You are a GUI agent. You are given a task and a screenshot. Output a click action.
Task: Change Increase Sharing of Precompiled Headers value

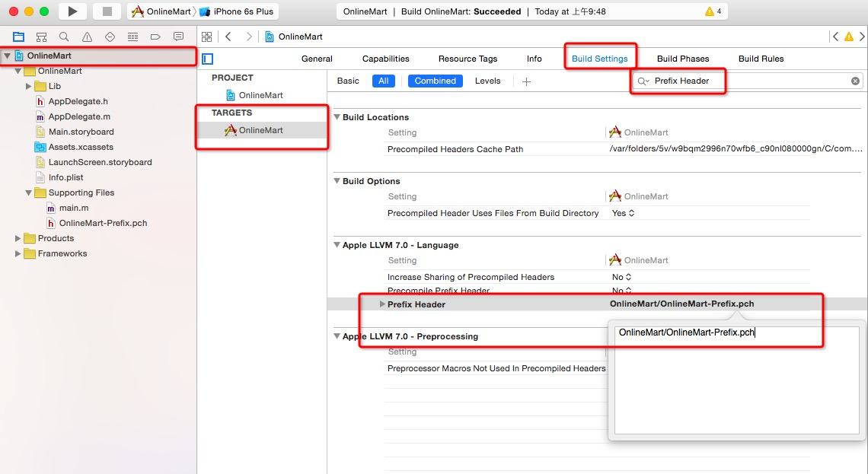(x=621, y=277)
